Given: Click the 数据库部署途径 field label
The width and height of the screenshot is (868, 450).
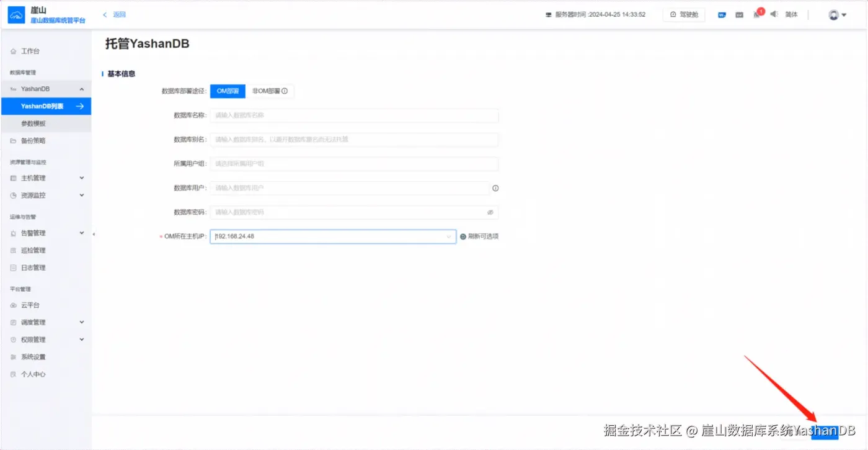Looking at the screenshot, I should tap(184, 91).
